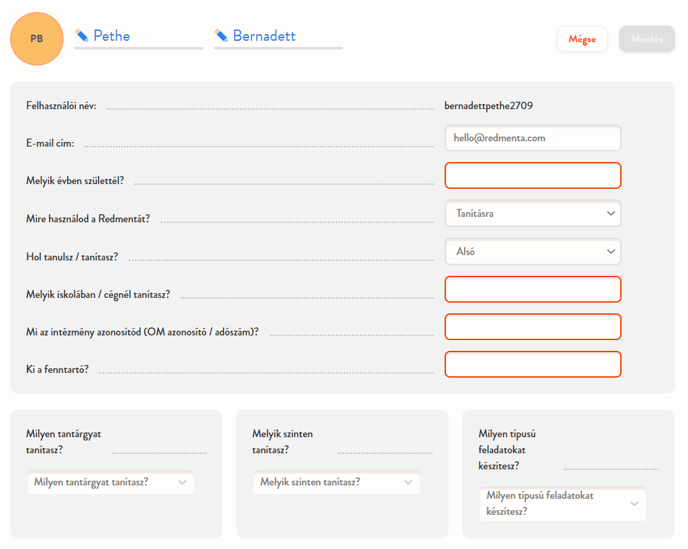Image resolution: width=688 pixels, height=549 pixels.
Task: Click the school or company name field
Action: (532, 290)
